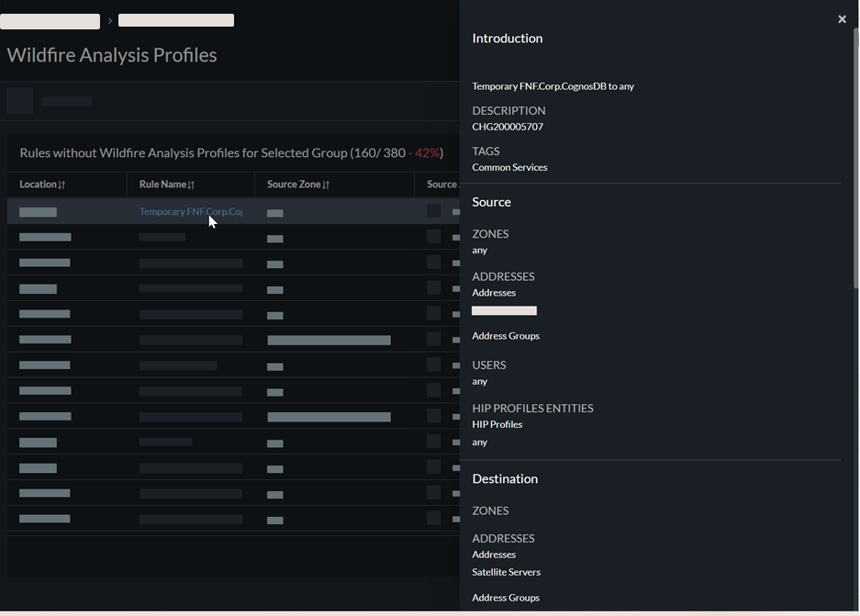The image size is (860, 616).
Task: Click the highlighted address under Source Addresses
Action: (504, 310)
